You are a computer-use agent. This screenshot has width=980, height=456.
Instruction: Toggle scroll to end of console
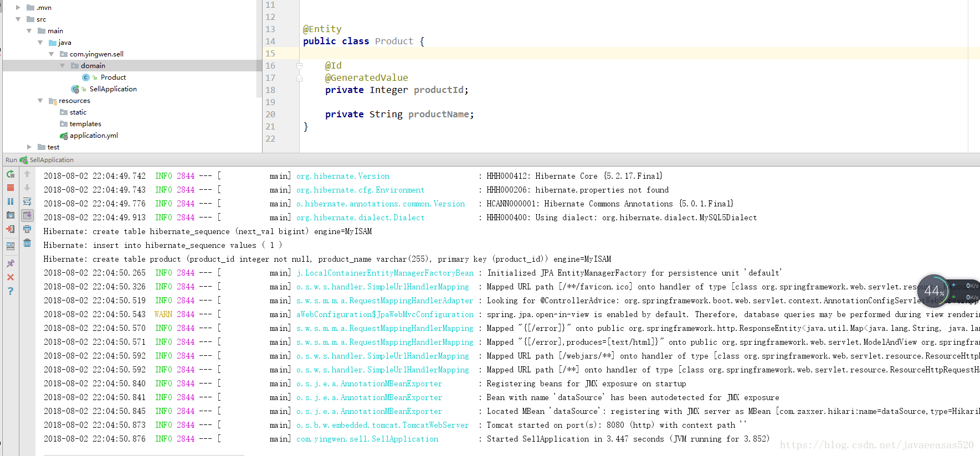(27, 215)
